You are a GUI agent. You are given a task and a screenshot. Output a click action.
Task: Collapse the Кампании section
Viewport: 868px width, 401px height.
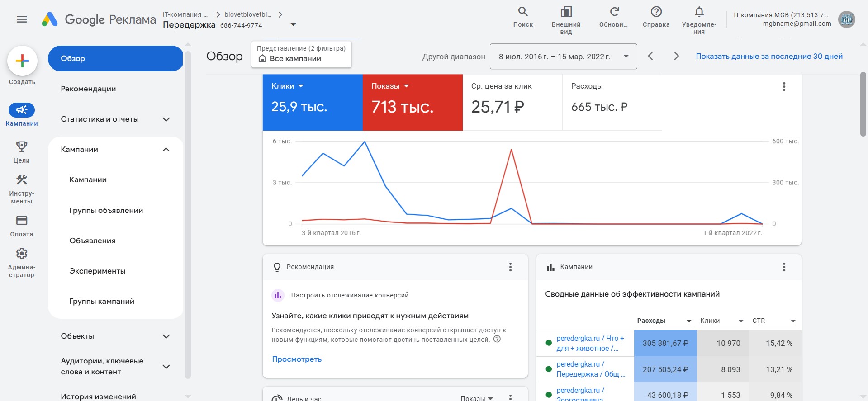[166, 150]
